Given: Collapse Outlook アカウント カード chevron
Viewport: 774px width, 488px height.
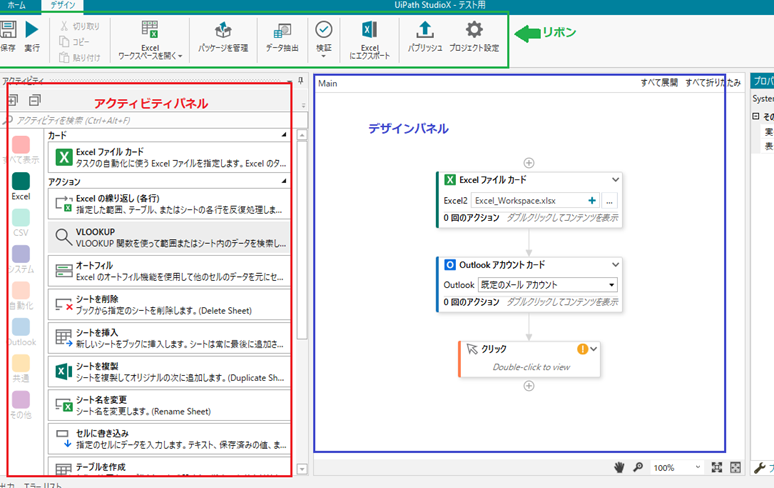Looking at the screenshot, I should tap(615, 264).
